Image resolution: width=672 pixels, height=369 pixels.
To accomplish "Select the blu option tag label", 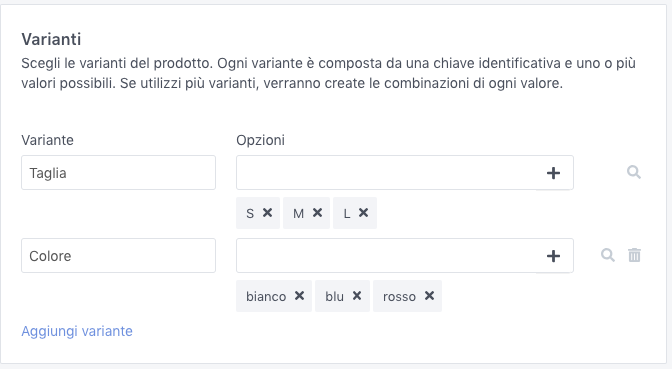I will click(334, 297).
